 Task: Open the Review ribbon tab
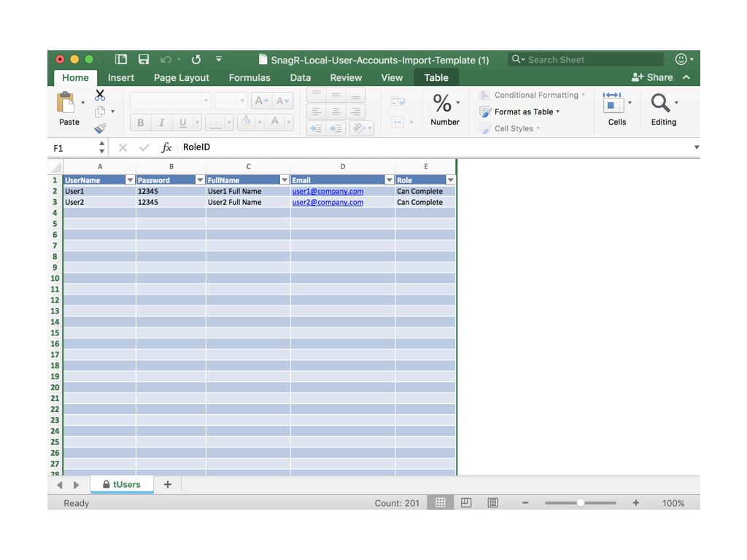pos(347,77)
